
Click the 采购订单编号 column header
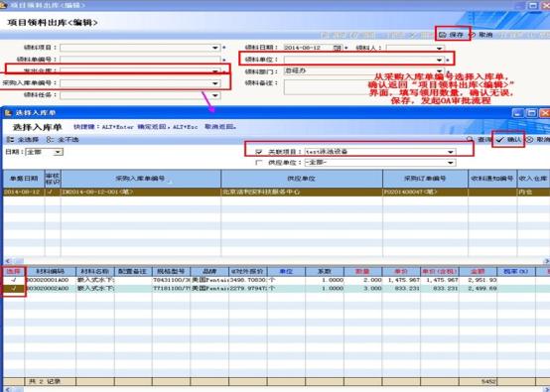click(425, 179)
